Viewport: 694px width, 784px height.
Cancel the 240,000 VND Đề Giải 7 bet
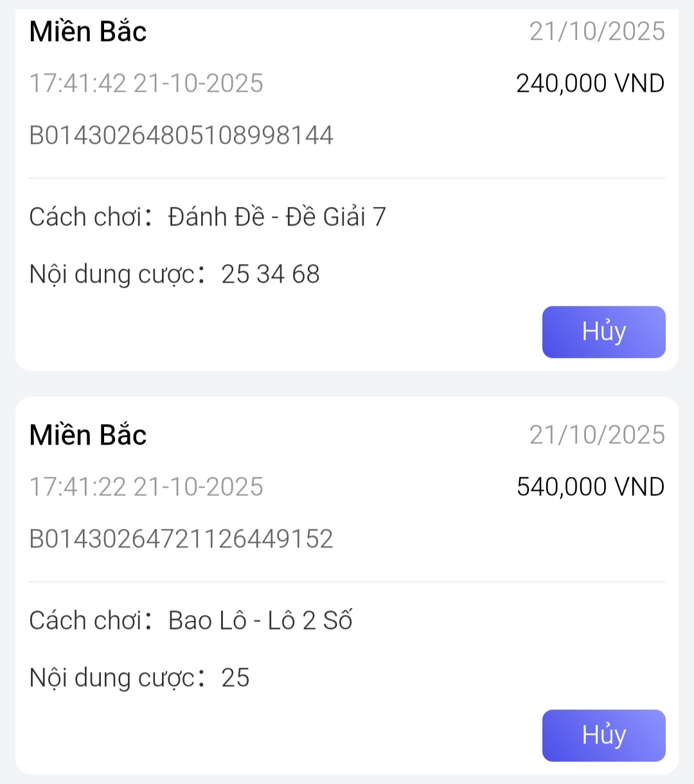click(603, 332)
